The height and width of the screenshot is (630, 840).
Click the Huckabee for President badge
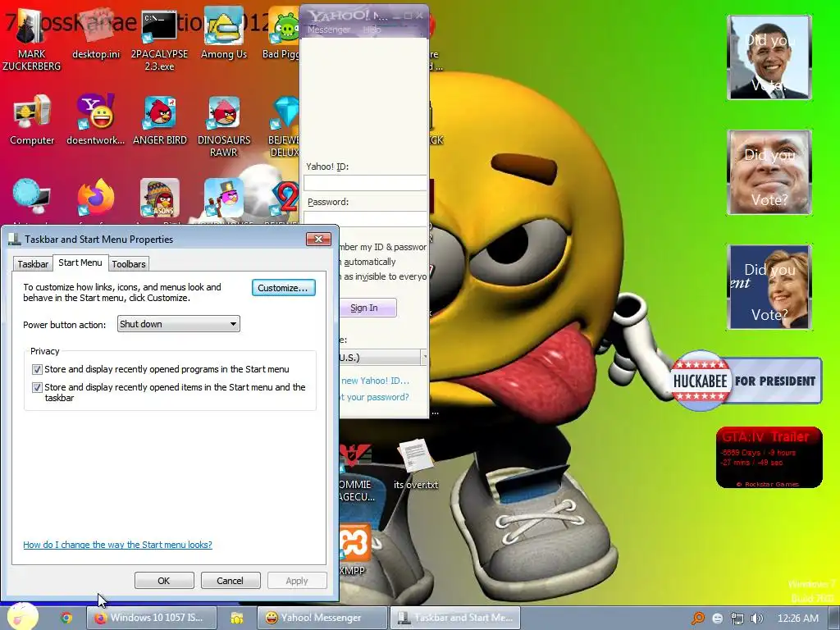pos(746,381)
